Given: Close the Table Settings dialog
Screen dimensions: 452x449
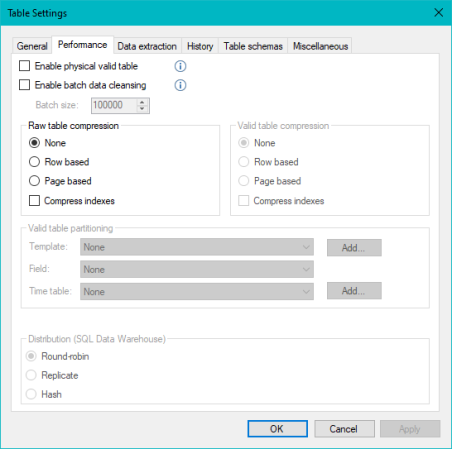Looking at the screenshot, I should (x=439, y=13).
